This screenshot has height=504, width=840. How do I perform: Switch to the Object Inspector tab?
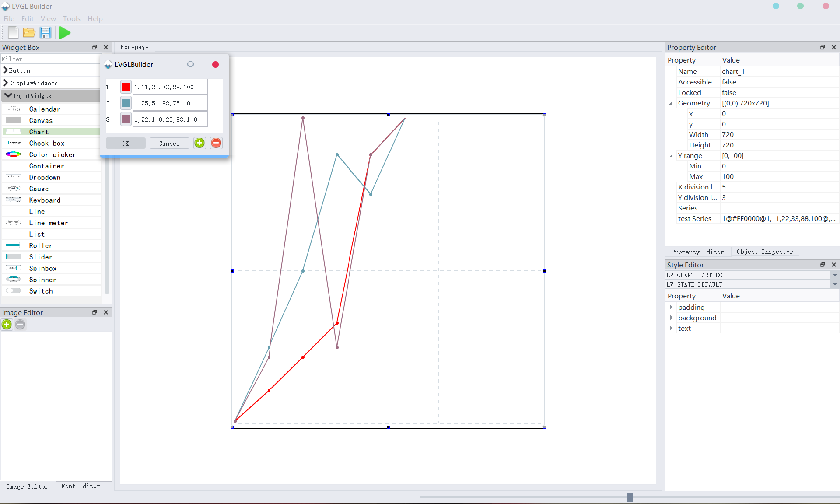(x=765, y=252)
